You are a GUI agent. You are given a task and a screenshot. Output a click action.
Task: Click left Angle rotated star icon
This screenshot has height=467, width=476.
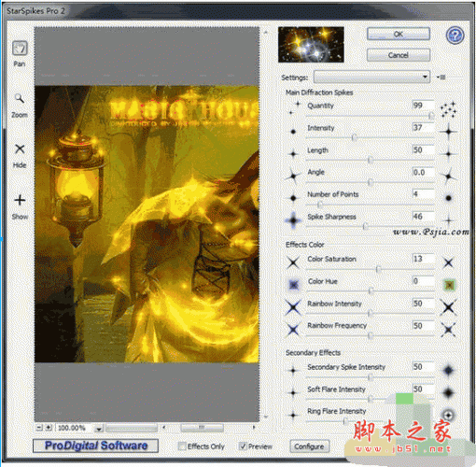click(x=293, y=177)
